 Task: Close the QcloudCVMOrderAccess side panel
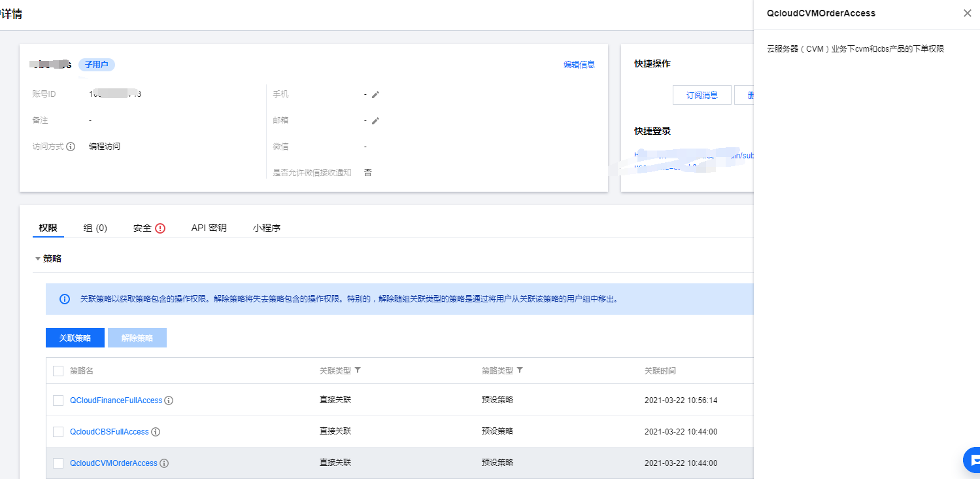[967, 13]
